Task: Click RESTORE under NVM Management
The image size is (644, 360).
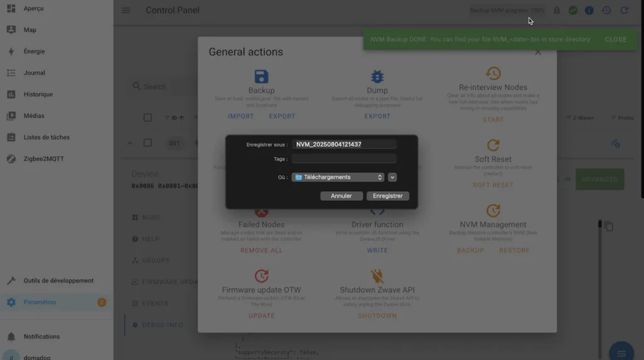Action: click(514, 251)
